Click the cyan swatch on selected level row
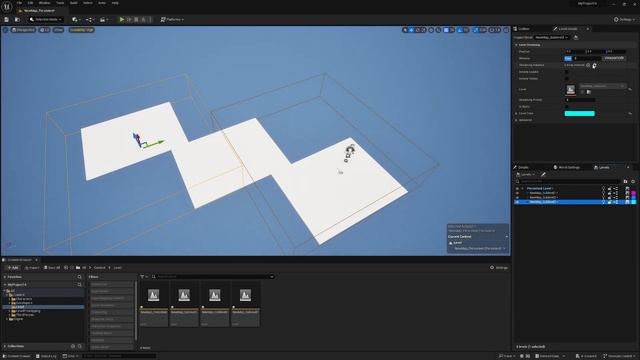640x360 pixels. 634,202
